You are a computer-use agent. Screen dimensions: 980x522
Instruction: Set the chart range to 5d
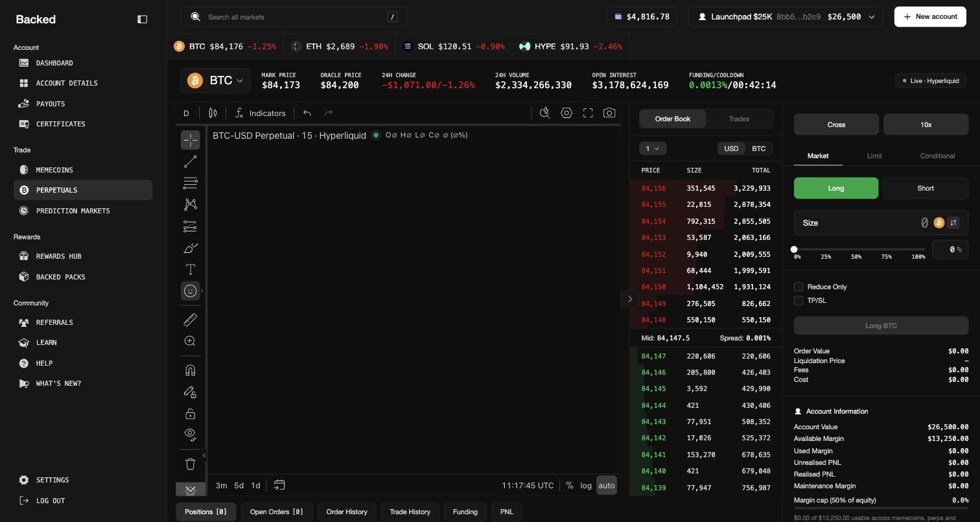point(239,485)
